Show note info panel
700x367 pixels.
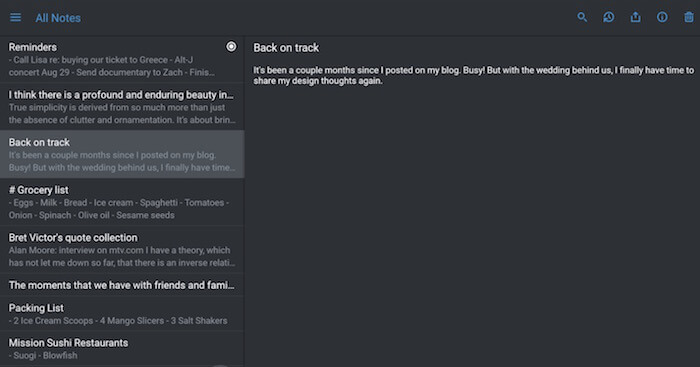pyautogui.click(x=662, y=17)
